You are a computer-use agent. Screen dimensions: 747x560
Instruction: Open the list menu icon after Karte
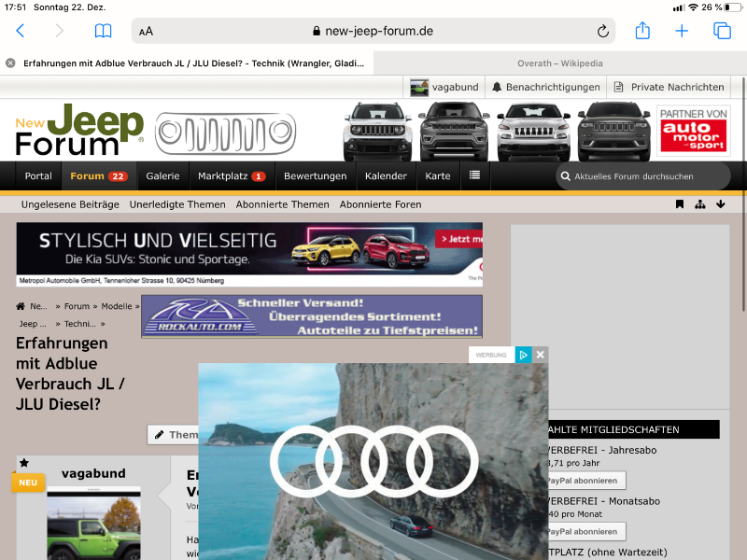[474, 175]
